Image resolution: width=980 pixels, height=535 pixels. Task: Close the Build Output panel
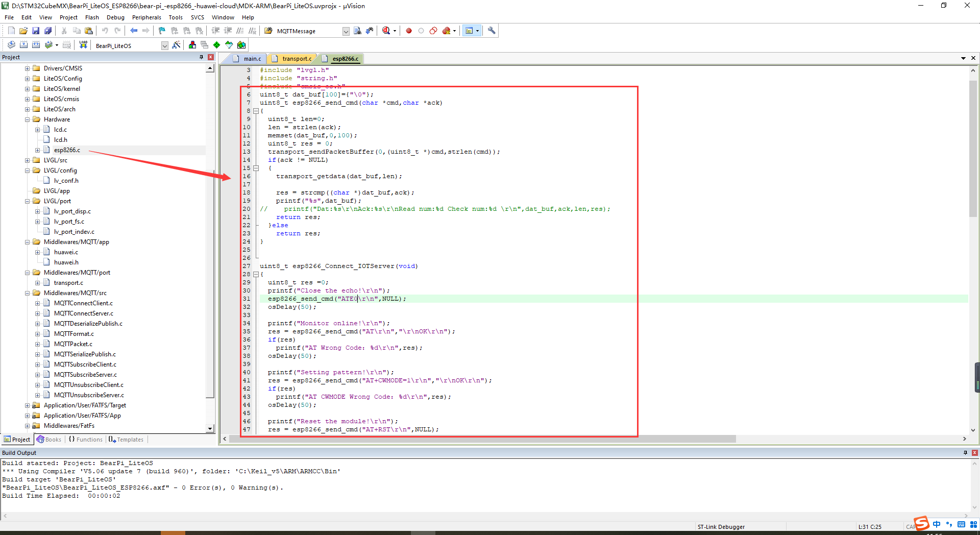974,453
